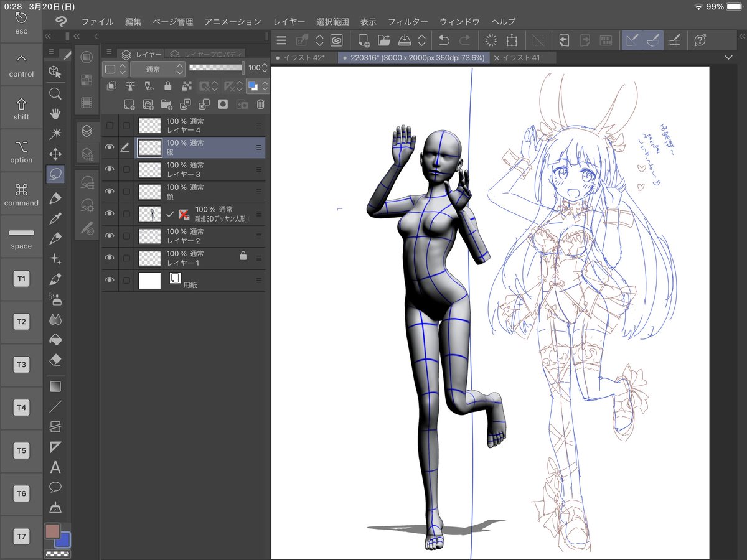Delete layer with trash icon

261,104
